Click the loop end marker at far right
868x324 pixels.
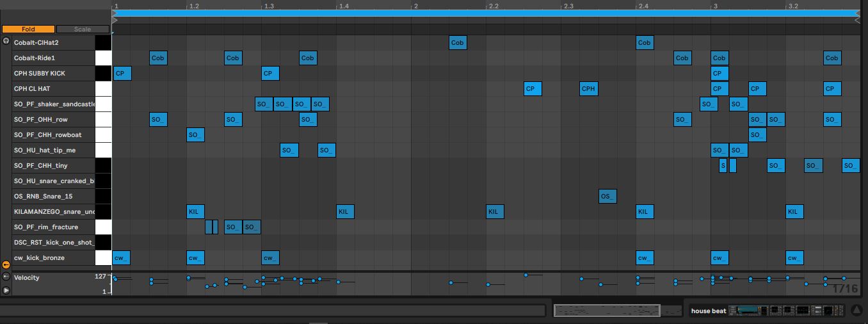click(x=857, y=20)
